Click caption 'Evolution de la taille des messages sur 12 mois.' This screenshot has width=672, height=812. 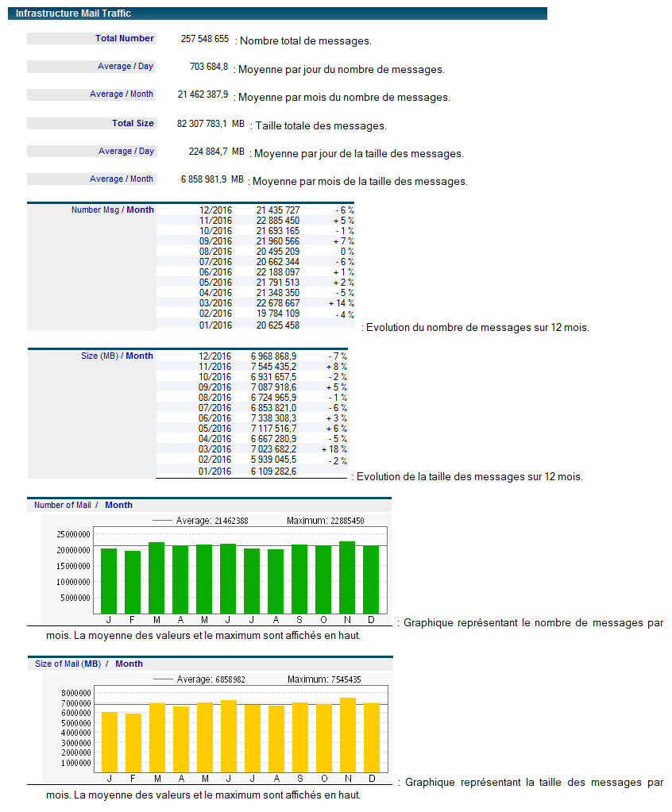[x=469, y=477]
